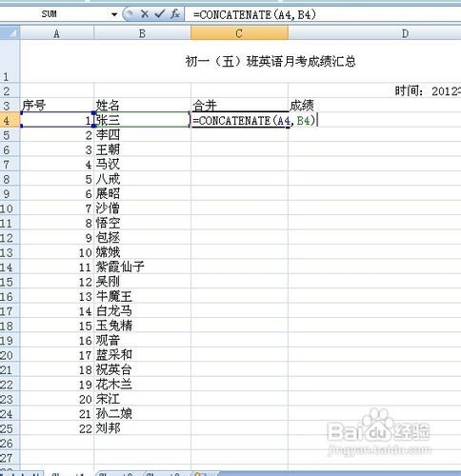461x476 pixels.
Task: Select the title 初一（五）班英语月考成绩汇总
Action: coord(271,61)
